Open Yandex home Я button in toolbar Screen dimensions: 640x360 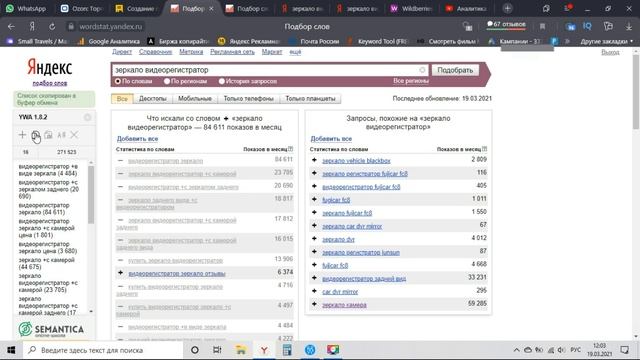pyautogui.click(x=32, y=27)
